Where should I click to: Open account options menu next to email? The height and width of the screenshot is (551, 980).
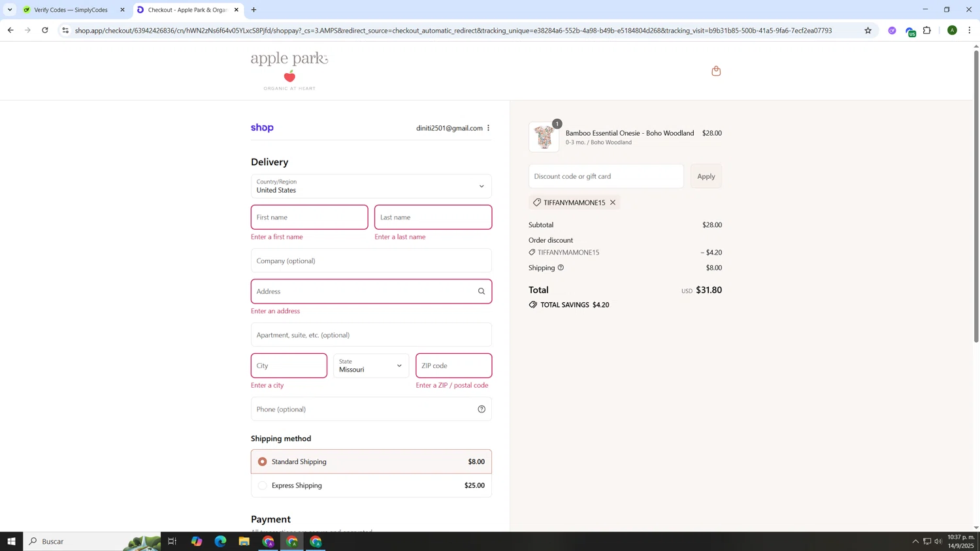click(x=488, y=128)
